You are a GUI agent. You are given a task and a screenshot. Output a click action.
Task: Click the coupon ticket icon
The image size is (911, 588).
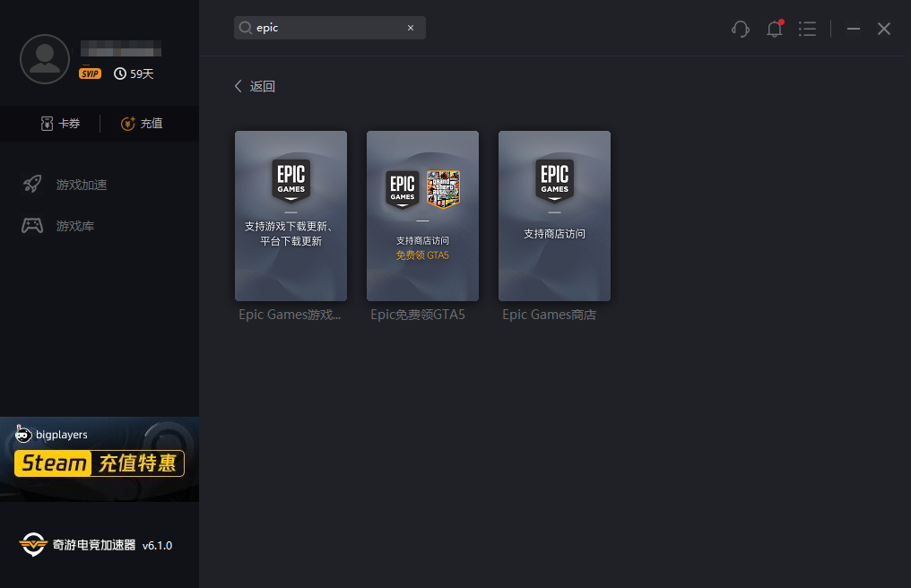[x=47, y=124]
